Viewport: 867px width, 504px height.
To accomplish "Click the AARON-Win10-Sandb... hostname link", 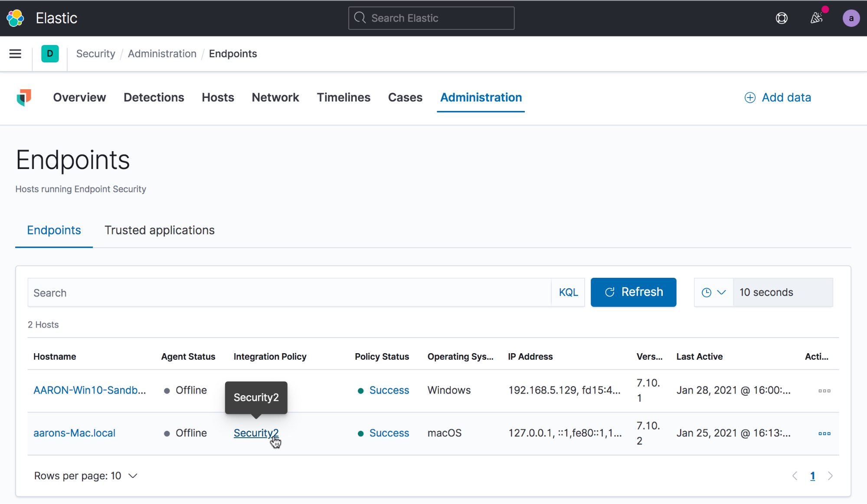I will tap(90, 390).
